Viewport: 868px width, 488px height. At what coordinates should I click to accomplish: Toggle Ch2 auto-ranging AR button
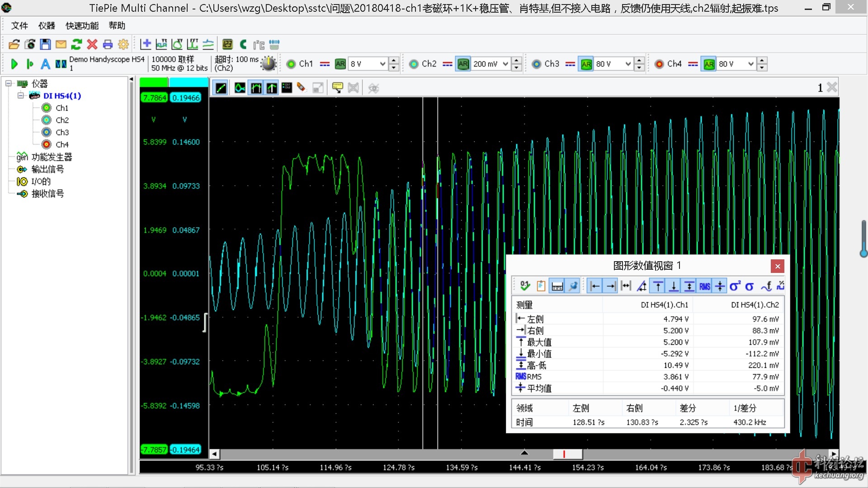point(463,64)
